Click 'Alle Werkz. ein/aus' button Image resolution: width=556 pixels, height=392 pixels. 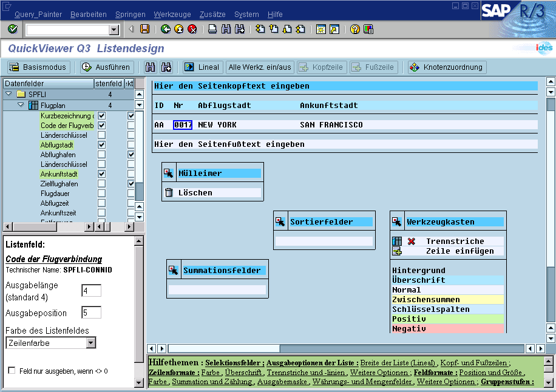click(260, 67)
